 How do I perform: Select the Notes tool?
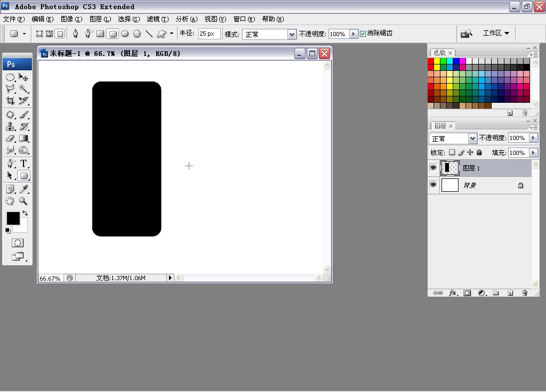click(10, 189)
